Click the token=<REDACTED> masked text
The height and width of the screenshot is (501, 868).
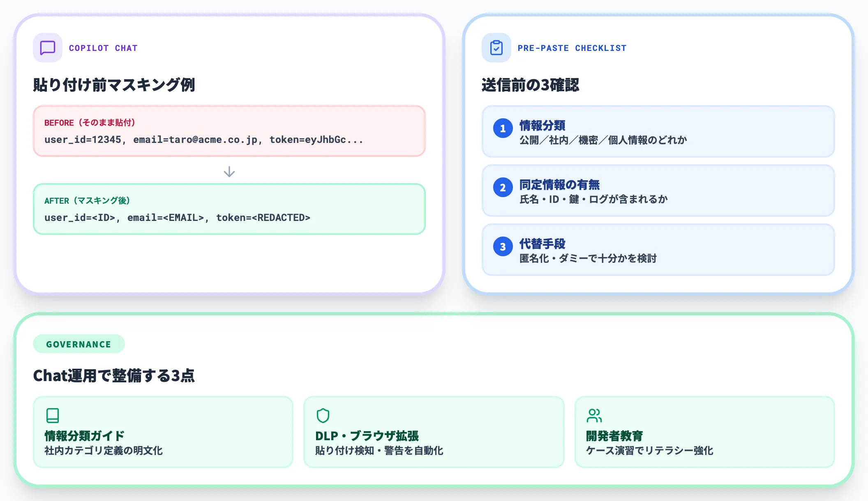click(x=264, y=217)
